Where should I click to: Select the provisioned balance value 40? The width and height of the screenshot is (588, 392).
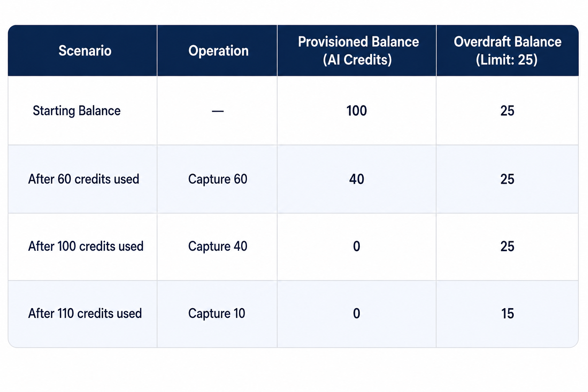pos(356,179)
